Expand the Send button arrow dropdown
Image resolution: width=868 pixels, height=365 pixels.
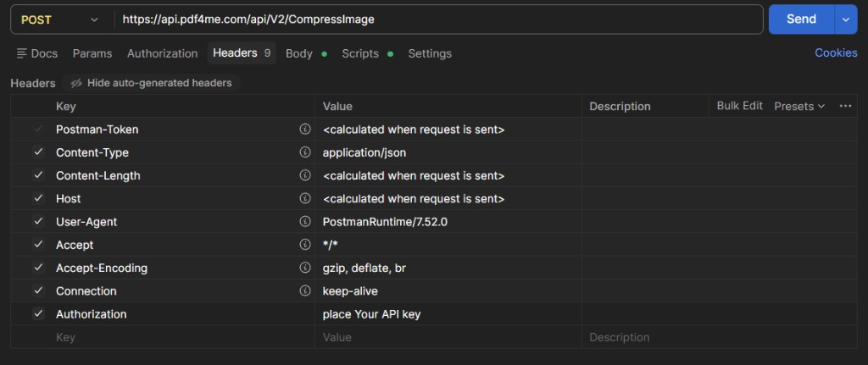pyautogui.click(x=846, y=19)
